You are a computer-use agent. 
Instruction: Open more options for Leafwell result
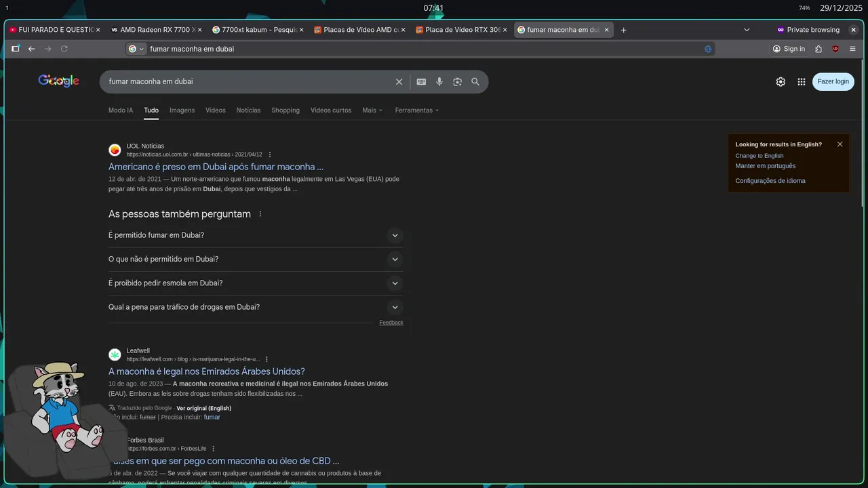[267, 359]
